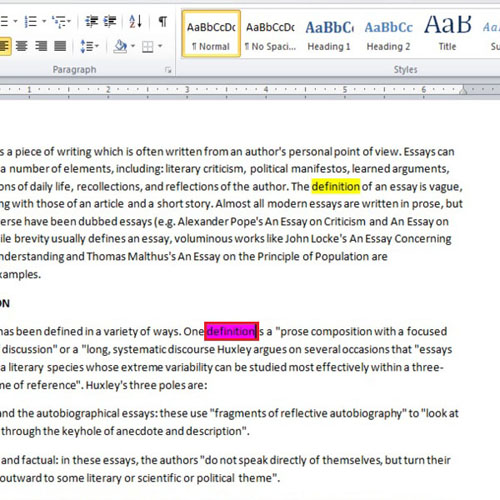The height and width of the screenshot is (500, 500).
Task: Open the Bullets dropdown arrow
Action: click(x=15, y=22)
